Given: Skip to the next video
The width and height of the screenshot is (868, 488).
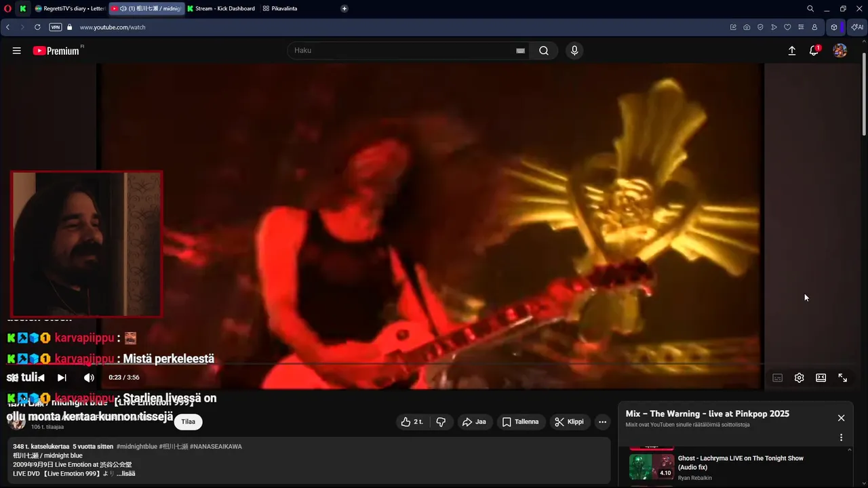Looking at the screenshot, I should click(62, 378).
